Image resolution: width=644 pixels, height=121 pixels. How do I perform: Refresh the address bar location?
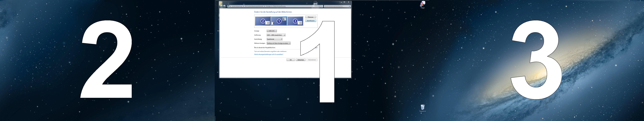pos(322,6)
